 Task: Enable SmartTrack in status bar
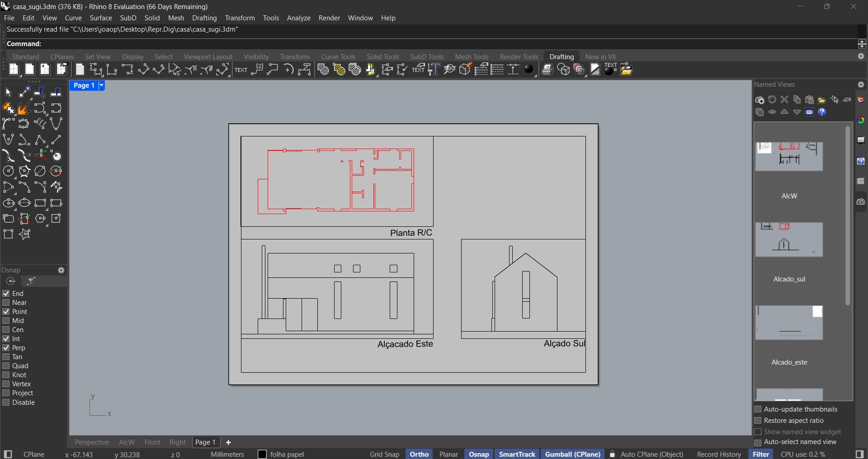coord(517,454)
